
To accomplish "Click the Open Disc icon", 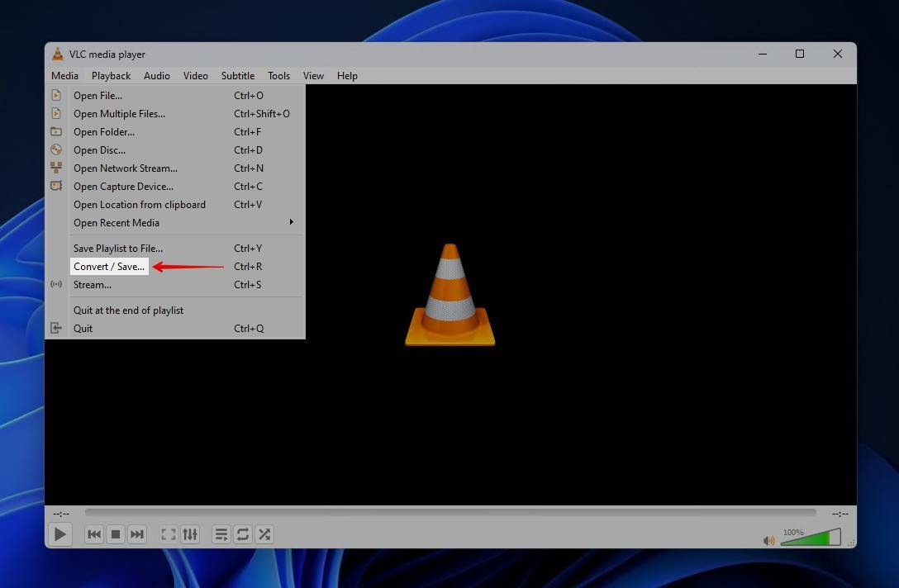I will pyautogui.click(x=56, y=149).
